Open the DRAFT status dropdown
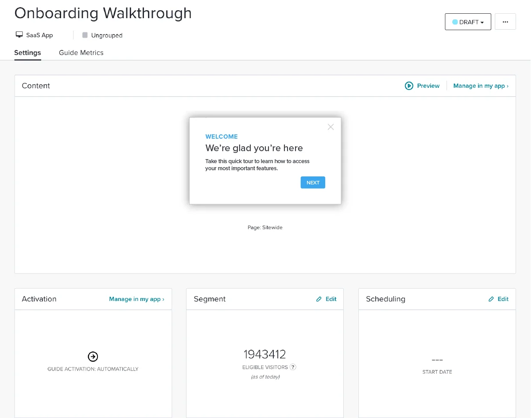532x418 pixels. 468,22
